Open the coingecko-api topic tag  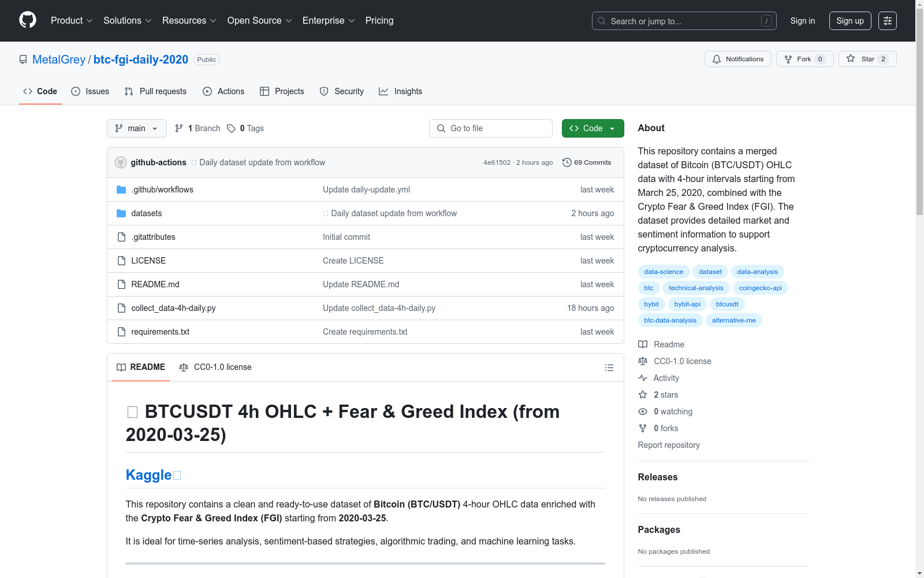click(761, 288)
